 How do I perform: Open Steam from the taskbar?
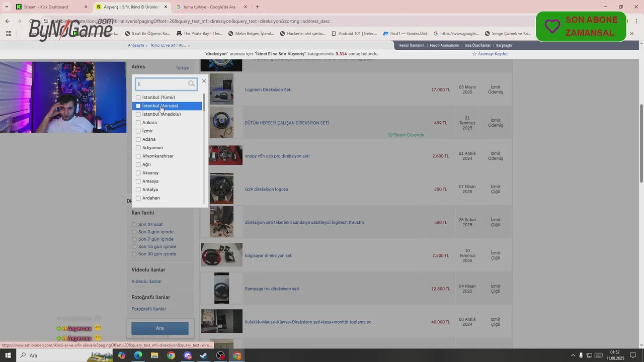204,355
